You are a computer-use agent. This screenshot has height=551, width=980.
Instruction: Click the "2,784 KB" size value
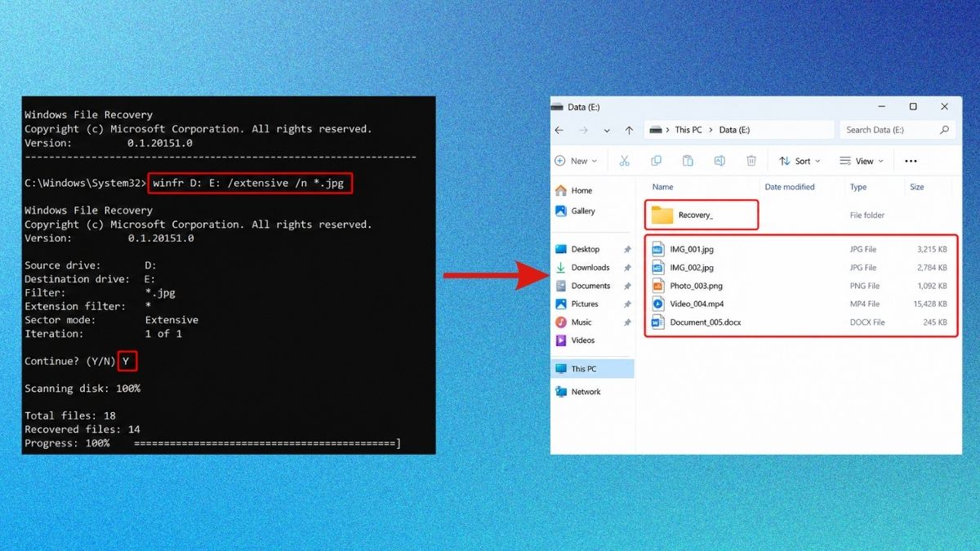tap(932, 268)
